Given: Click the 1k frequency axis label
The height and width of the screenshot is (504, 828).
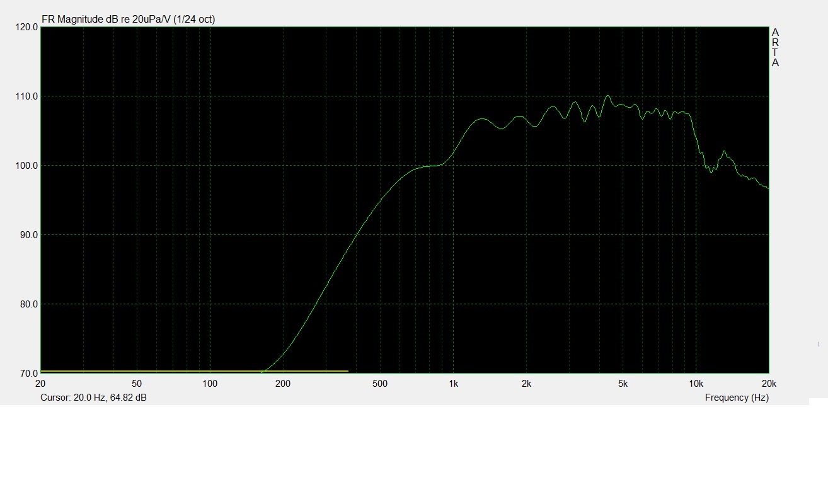Looking at the screenshot, I should coord(453,384).
